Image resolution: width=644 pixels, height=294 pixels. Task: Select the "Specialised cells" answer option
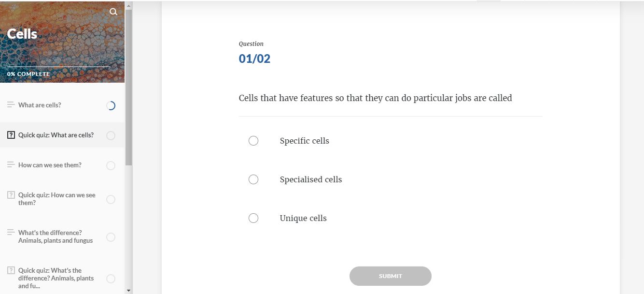[x=253, y=179]
